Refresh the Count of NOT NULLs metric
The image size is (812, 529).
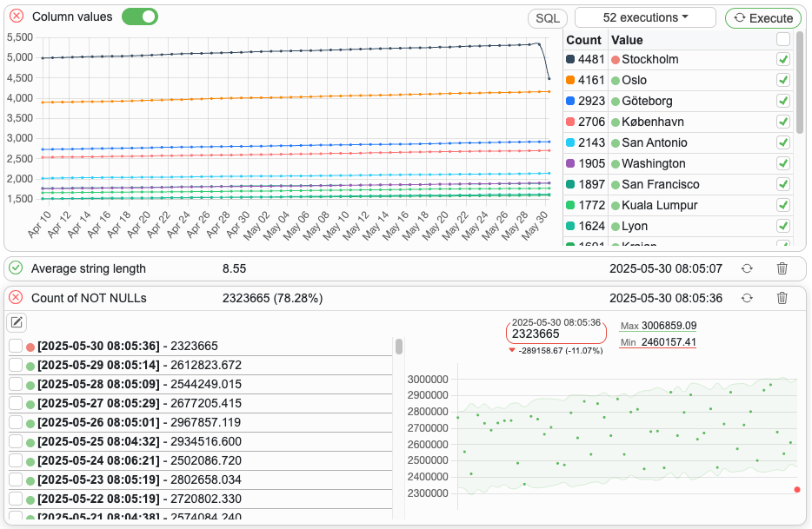(x=747, y=298)
